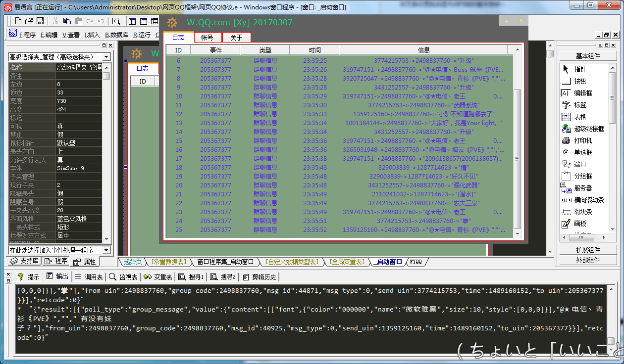This screenshot has width=624, height=364.
Task: Pick the 画板 component from toolbox
Action: click(579, 224)
